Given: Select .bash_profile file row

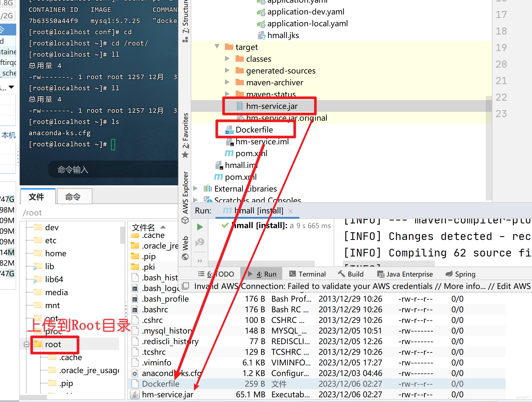Looking at the screenshot, I should (x=316, y=299).
